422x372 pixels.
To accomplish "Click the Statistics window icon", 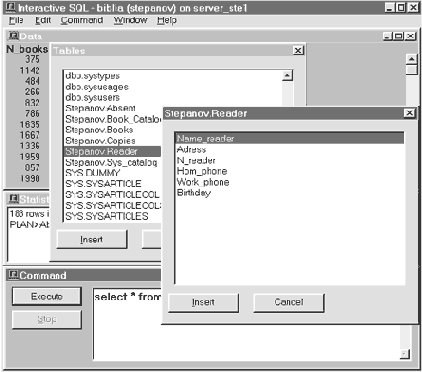I will 13,199.
